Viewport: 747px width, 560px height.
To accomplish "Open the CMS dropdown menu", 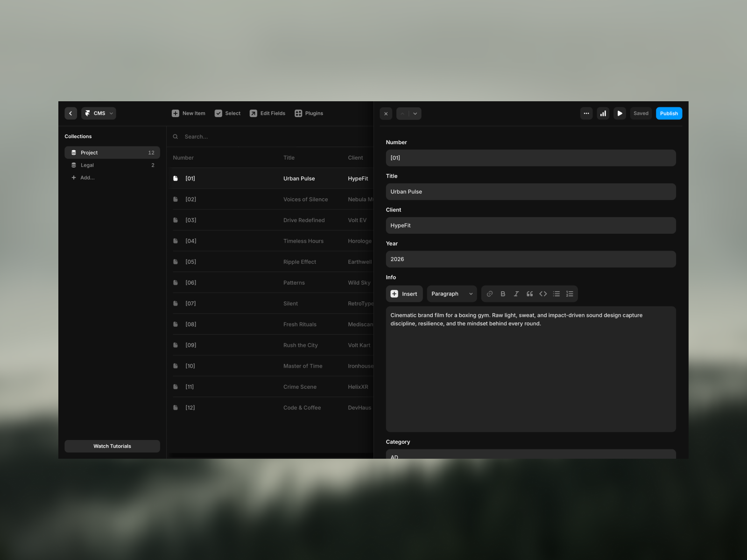I will coord(99,113).
